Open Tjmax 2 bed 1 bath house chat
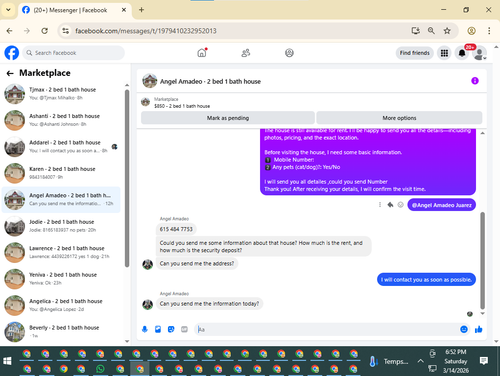This screenshot has width=500, height=376. click(61, 94)
